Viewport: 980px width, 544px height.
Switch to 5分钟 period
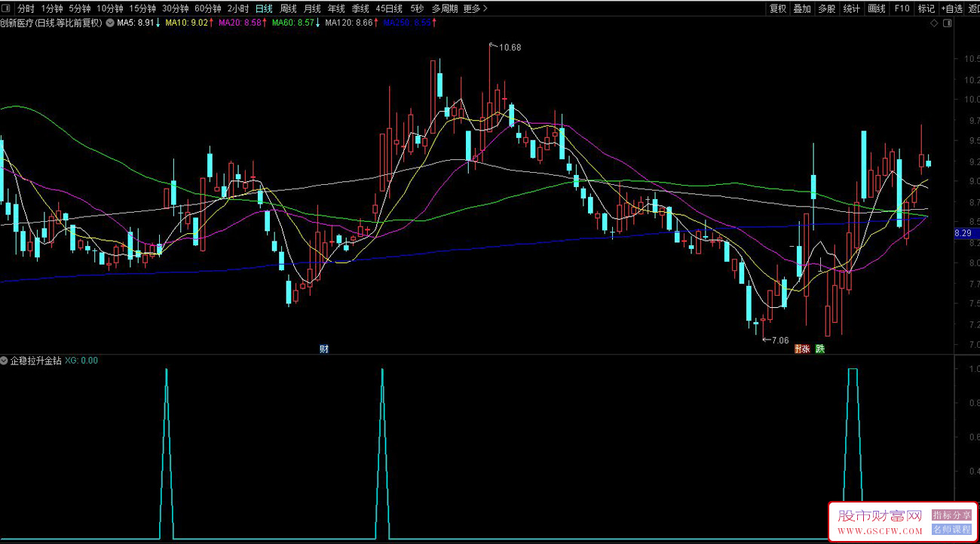[80, 8]
